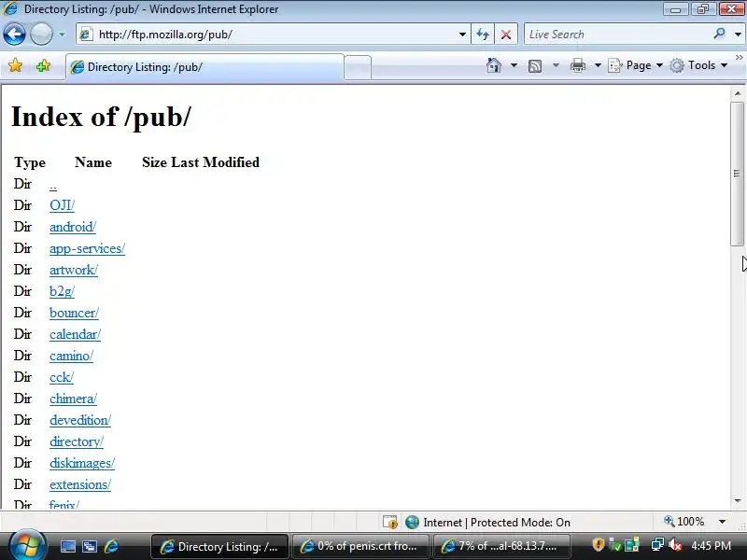Click Switch between windows icon
This screenshot has width=747, height=560.
[90, 547]
